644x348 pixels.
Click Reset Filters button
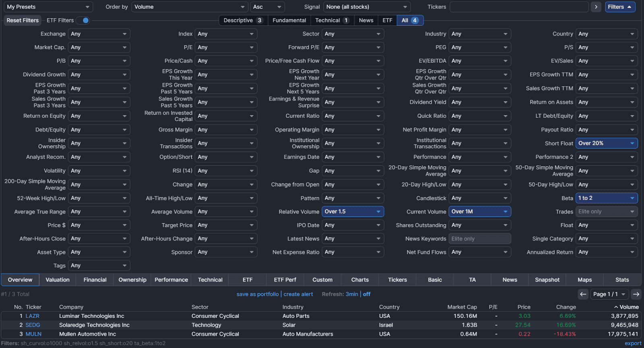tap(23, 20)
